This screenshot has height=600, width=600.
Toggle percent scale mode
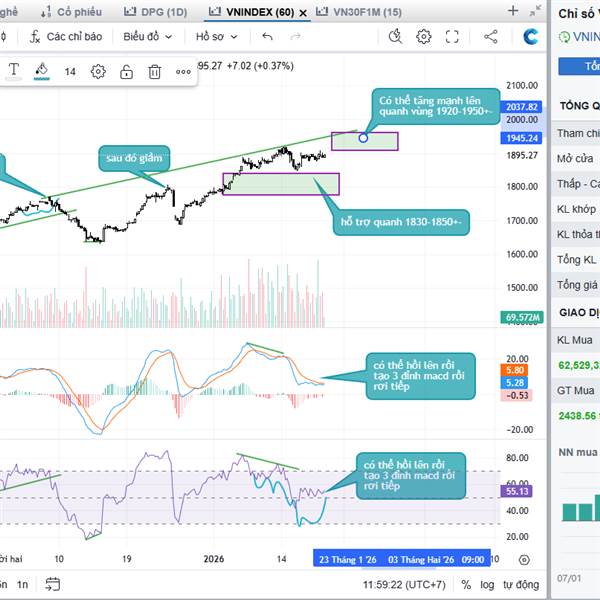(467, 584)
